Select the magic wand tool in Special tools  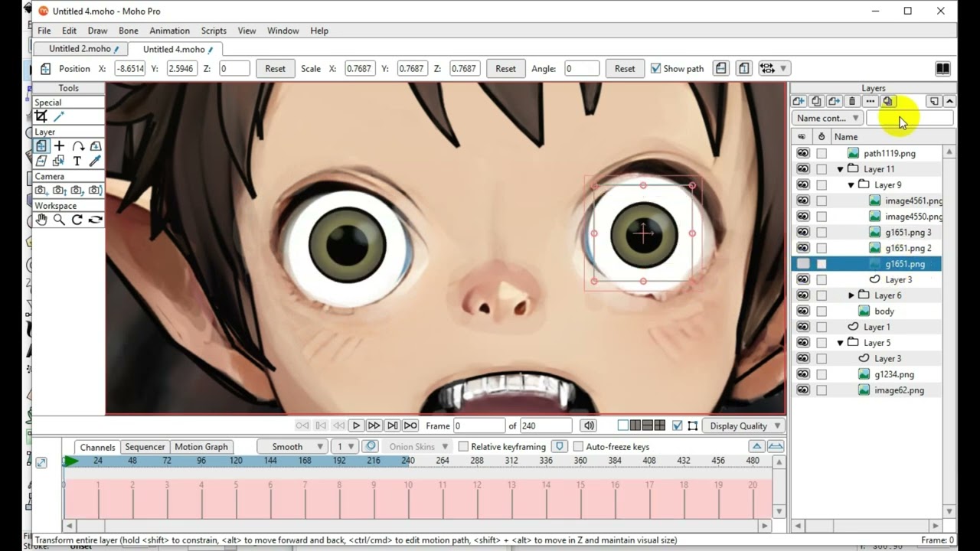pos(59,116)
